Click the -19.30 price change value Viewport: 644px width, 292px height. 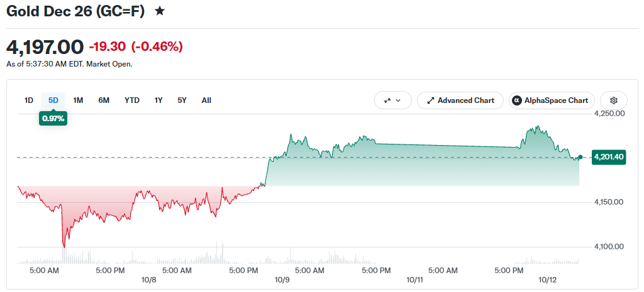[107, 47]
